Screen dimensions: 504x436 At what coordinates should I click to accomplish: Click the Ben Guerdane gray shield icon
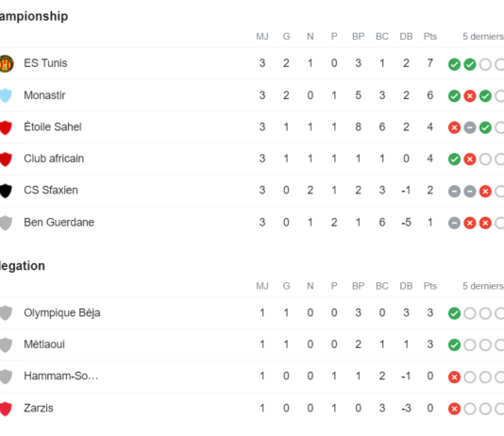click(x=6, y=223)
